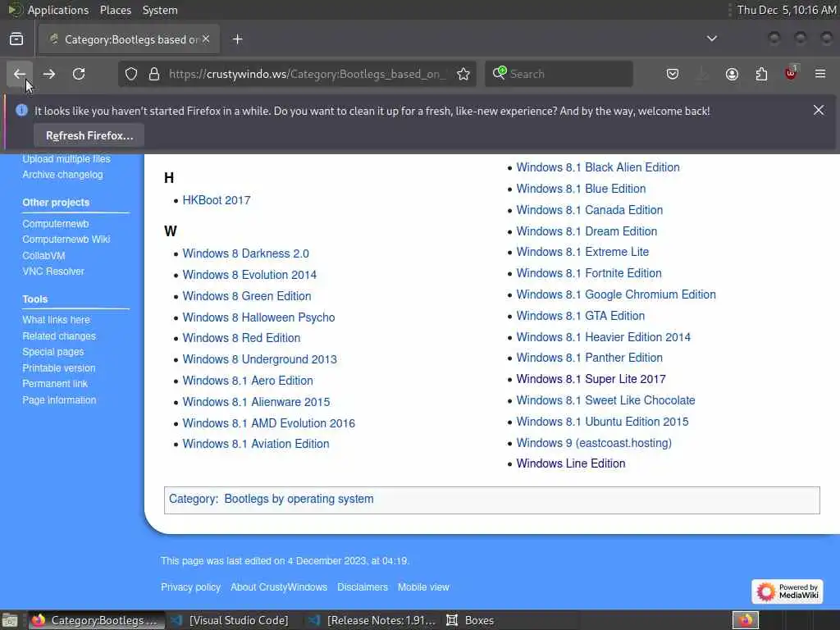Open Printable version link
Screen dimensions: 840x630
pyautogui.click(x=59, y=368)
